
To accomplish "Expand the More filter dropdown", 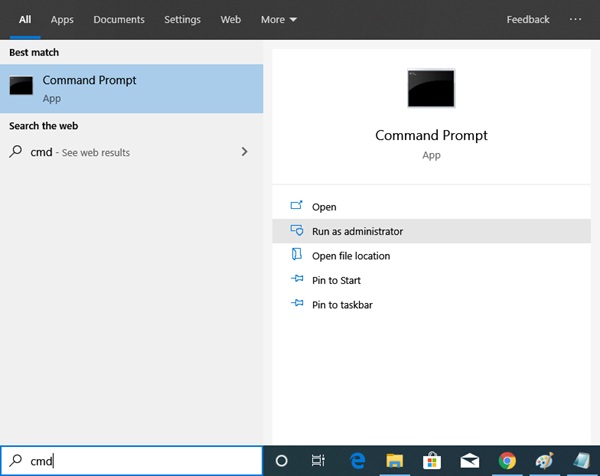I will tap(278, 19).
